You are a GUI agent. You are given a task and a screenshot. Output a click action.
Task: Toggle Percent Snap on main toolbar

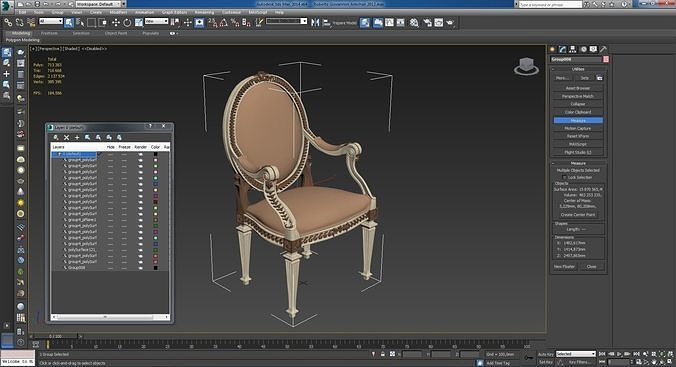[x=235, y=22]
